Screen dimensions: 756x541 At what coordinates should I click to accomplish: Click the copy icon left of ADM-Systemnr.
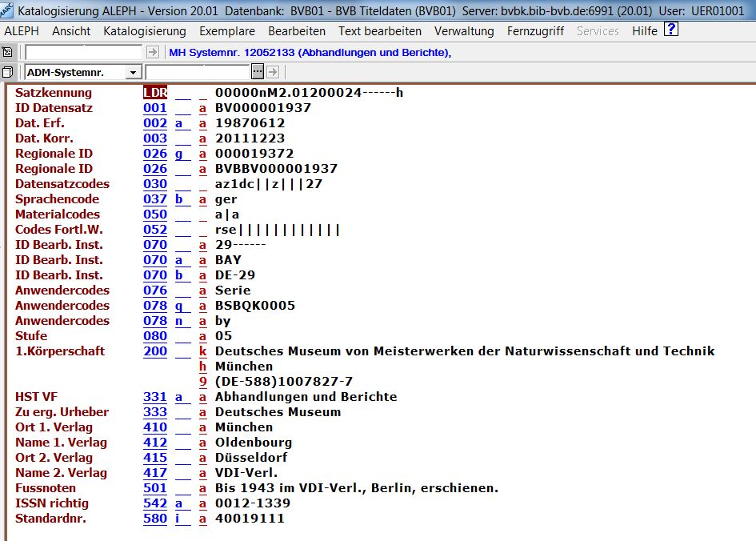coord(8,72)
